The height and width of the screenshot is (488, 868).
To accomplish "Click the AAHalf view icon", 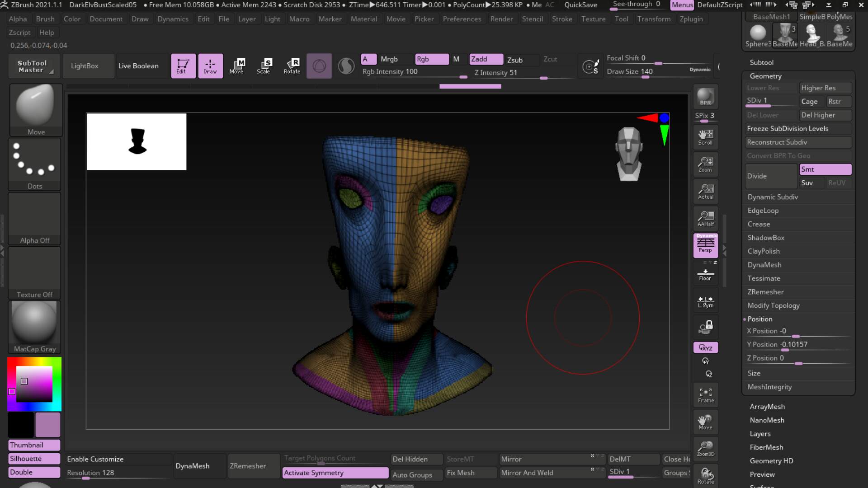I will click(x=705, y=218).
